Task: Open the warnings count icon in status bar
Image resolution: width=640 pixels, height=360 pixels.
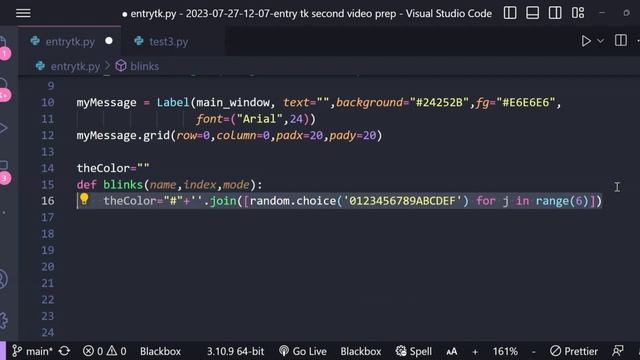Action: tap(117, 351)
